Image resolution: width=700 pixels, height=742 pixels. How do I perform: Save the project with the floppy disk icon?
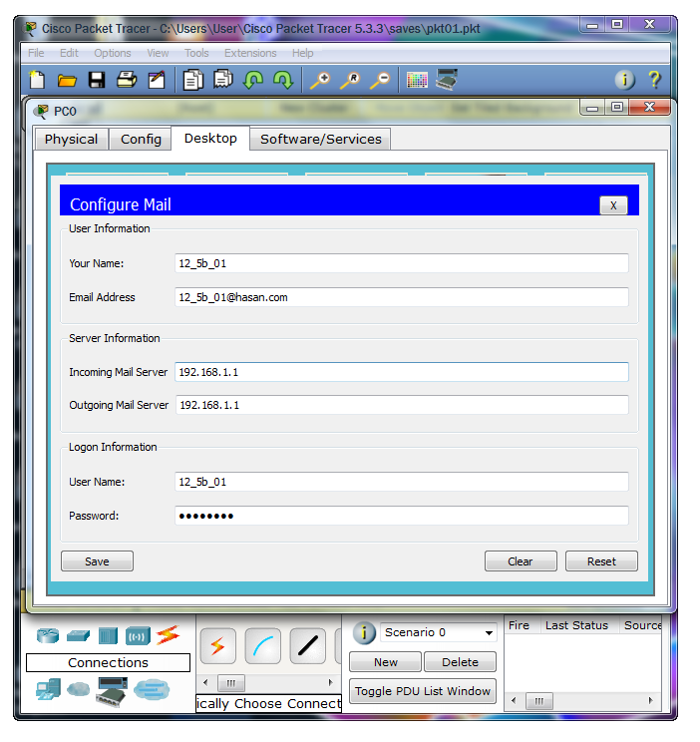pyautogui.click(x=97, y=80)
